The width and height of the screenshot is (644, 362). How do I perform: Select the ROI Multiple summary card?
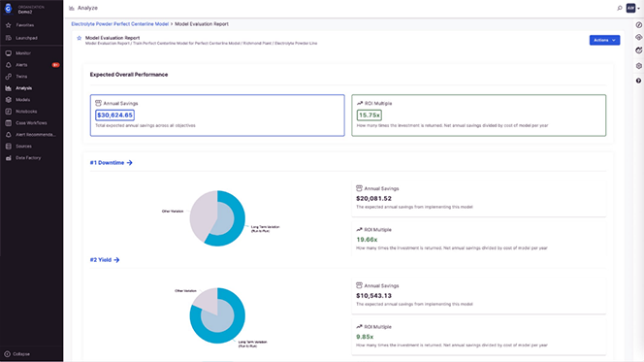478,115
